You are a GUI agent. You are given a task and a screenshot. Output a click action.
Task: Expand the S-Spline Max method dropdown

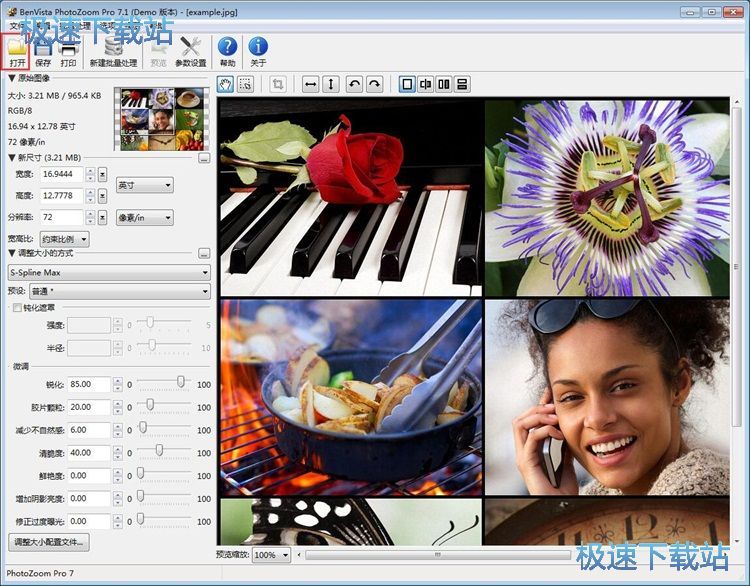click(x=108, y=272)
